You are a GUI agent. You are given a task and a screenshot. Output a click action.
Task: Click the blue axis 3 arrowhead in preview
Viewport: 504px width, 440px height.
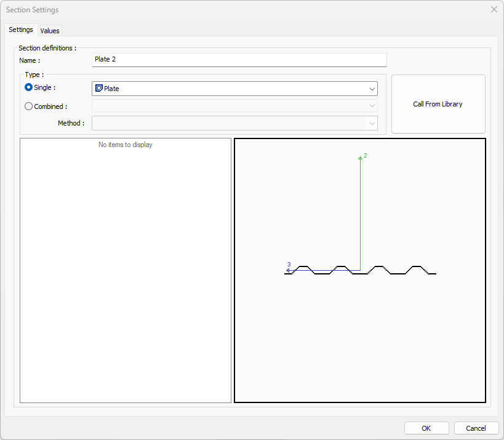click(288, 270)
